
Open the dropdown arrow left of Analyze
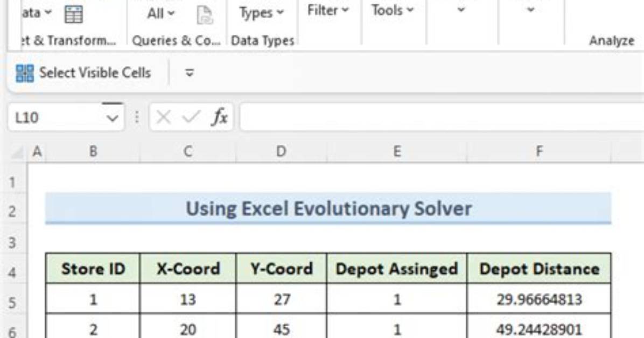pyautogui.click(x=530, y=9)
